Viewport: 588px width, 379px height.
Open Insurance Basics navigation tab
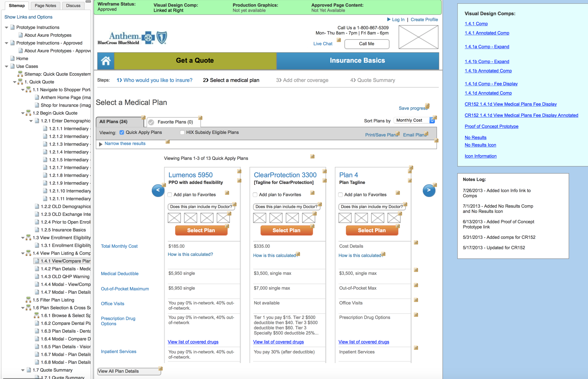pyautogui.click(x=358, y=61)
